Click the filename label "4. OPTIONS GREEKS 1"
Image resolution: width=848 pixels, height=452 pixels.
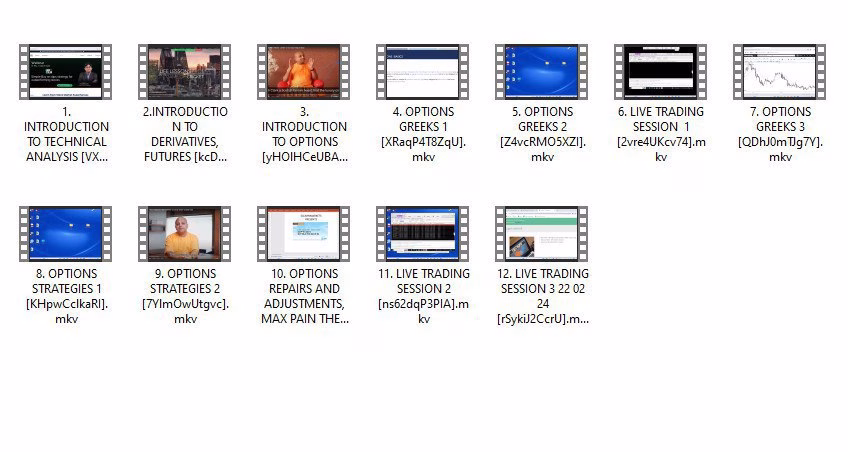[x=422, y=134]
